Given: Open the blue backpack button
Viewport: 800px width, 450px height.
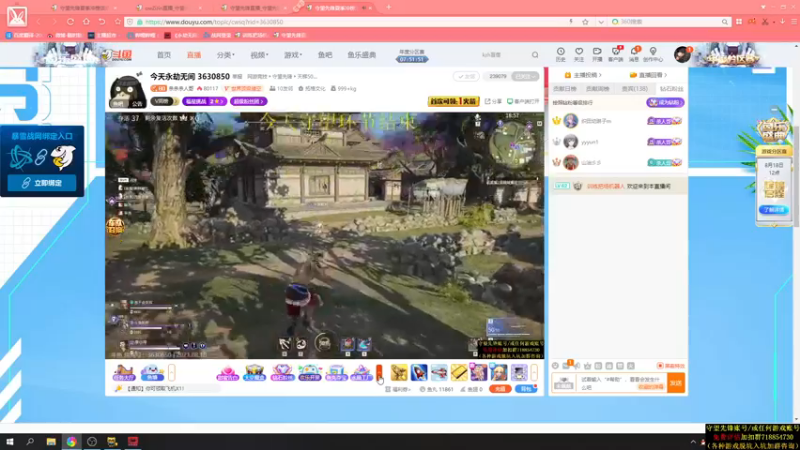Looking at the screenshot, I should point(526,389).
